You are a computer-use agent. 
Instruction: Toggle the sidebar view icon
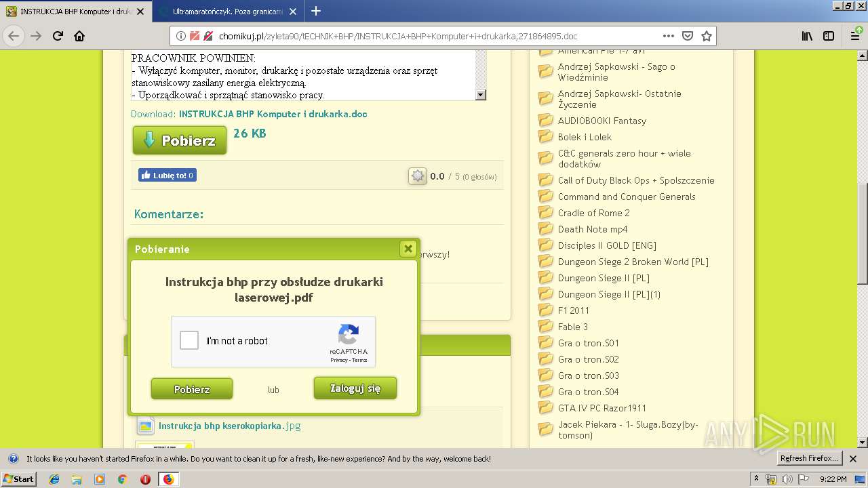[x=829, y=36]
